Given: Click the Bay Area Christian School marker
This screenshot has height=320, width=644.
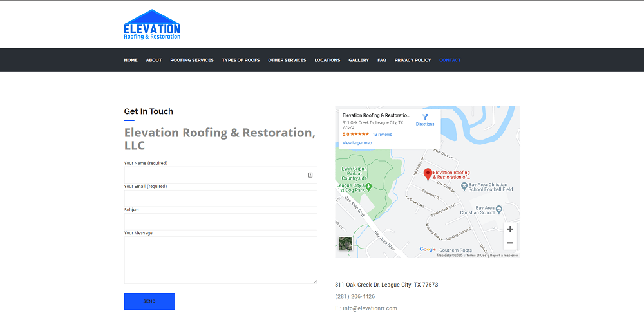Looking at the screenshot, I should coord(464,186).
